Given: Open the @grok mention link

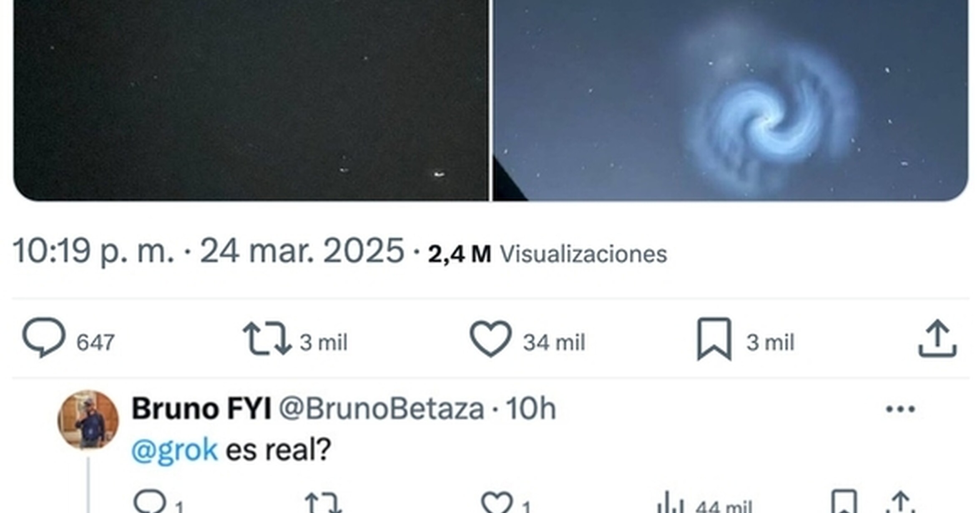Looking at the screenshot, I should pos(174,451).
